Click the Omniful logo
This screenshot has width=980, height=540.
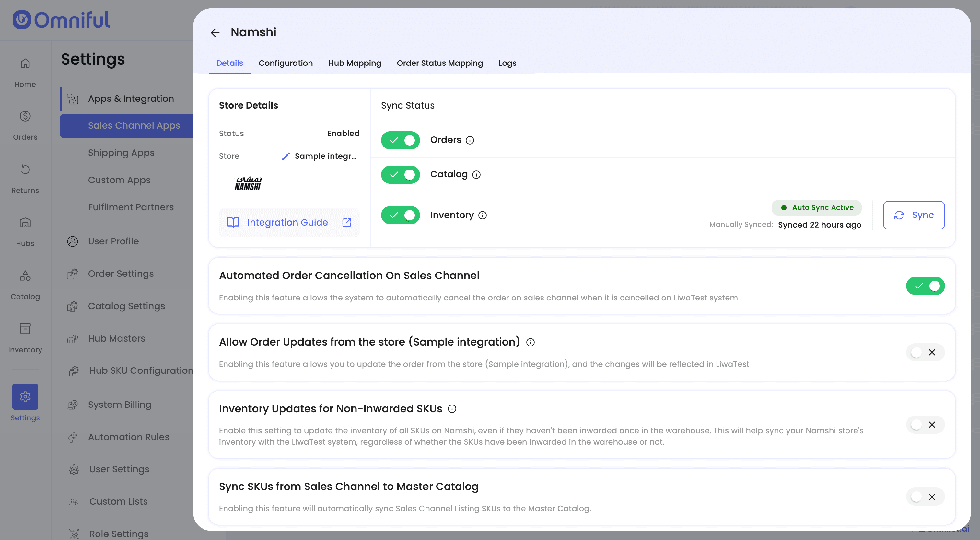click(x=61, y=20)
